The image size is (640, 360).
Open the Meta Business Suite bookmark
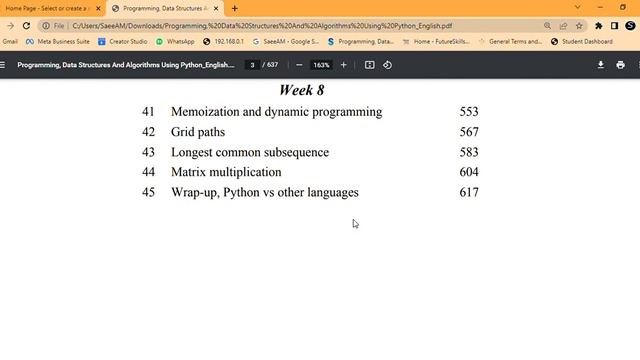coord(58,41)
